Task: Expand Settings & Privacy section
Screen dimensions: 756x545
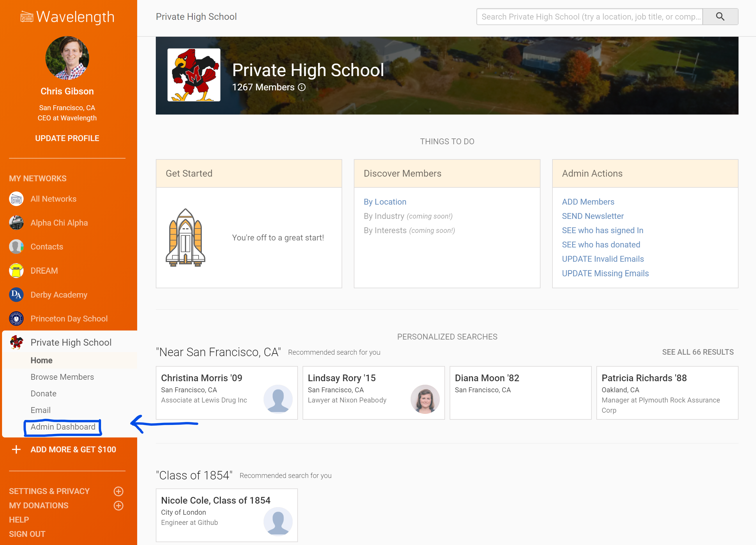Action: coord(118,491)
